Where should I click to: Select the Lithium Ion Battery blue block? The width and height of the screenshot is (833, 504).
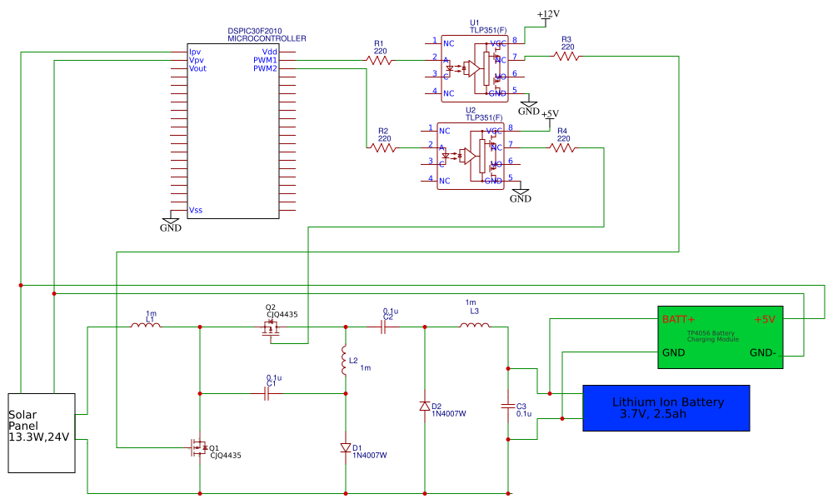point(666,407)
